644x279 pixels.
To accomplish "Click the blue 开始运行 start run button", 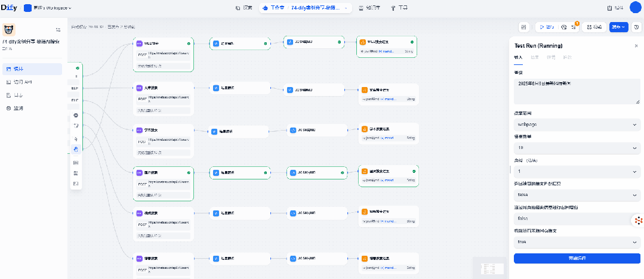I will coord(577,258).
